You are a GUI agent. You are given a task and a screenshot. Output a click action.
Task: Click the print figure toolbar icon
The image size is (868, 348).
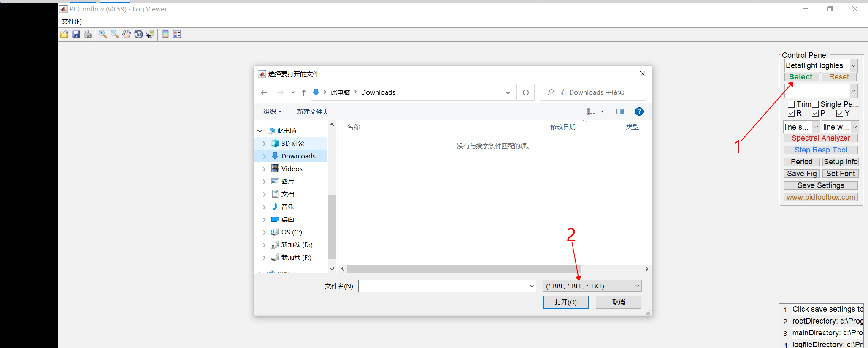(88, 34)
